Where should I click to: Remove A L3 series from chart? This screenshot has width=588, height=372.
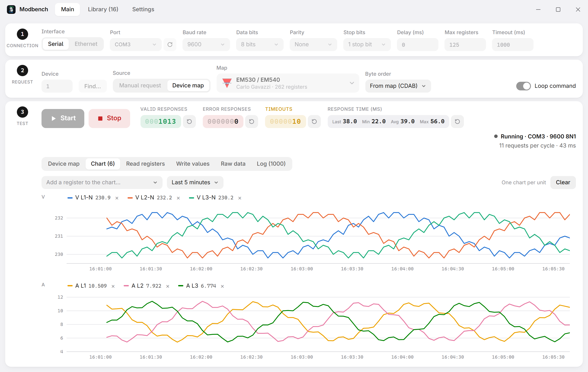(222, 286)
